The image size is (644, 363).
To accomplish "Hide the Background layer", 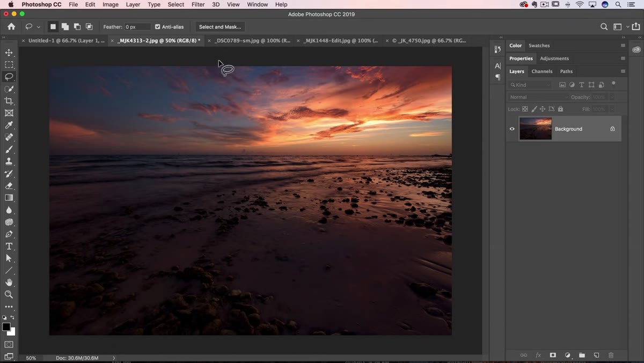I will [512, 129].
